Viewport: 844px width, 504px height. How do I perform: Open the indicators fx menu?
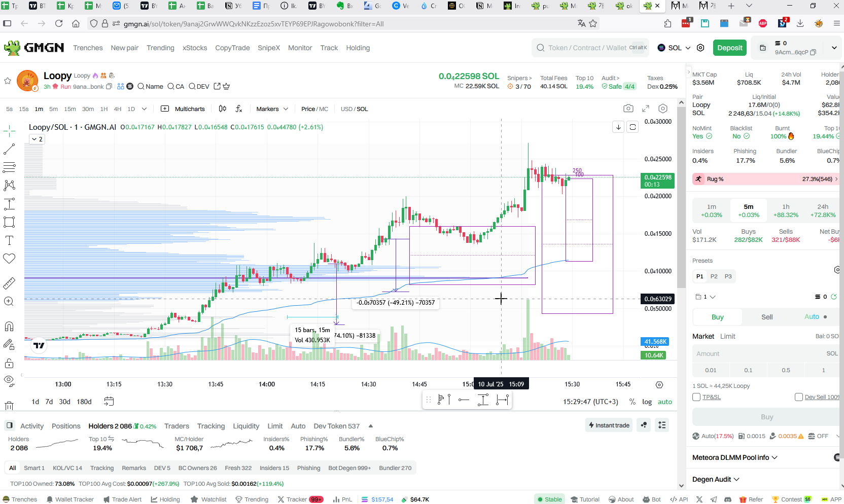(x=239, y=109)
